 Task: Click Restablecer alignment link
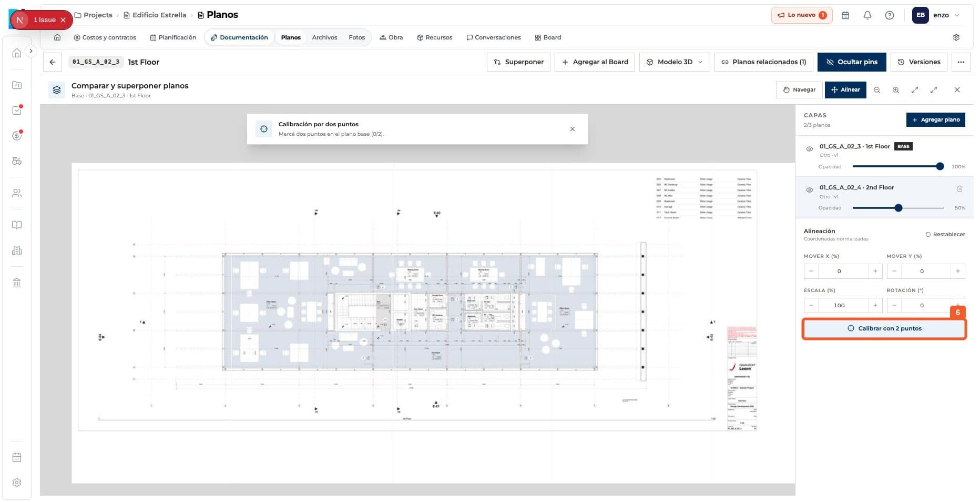(x=945, y=235)
